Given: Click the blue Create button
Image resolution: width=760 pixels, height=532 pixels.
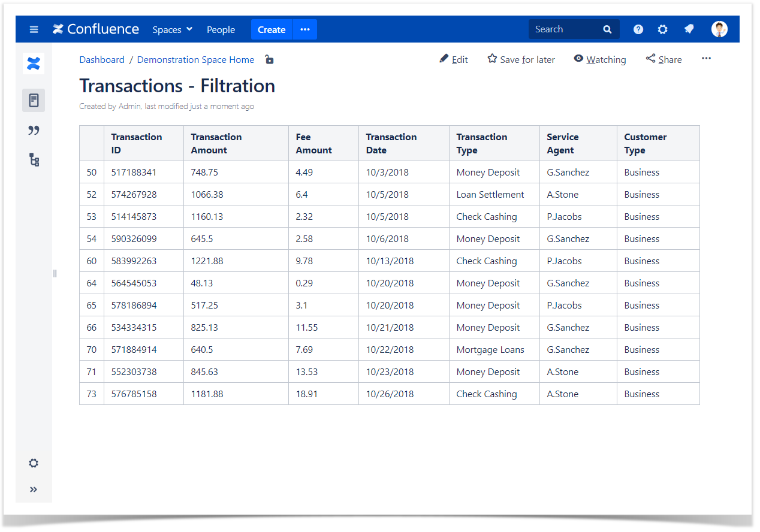Looking at the screenshot, I should click(x=272, y=29).
